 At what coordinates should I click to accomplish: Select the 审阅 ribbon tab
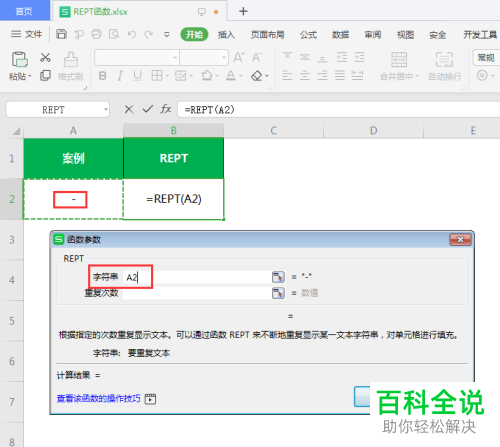373,34
